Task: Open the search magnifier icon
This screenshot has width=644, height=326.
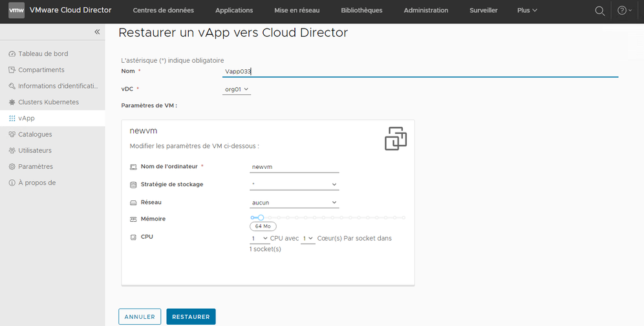Action: click(x=599, y=11)
